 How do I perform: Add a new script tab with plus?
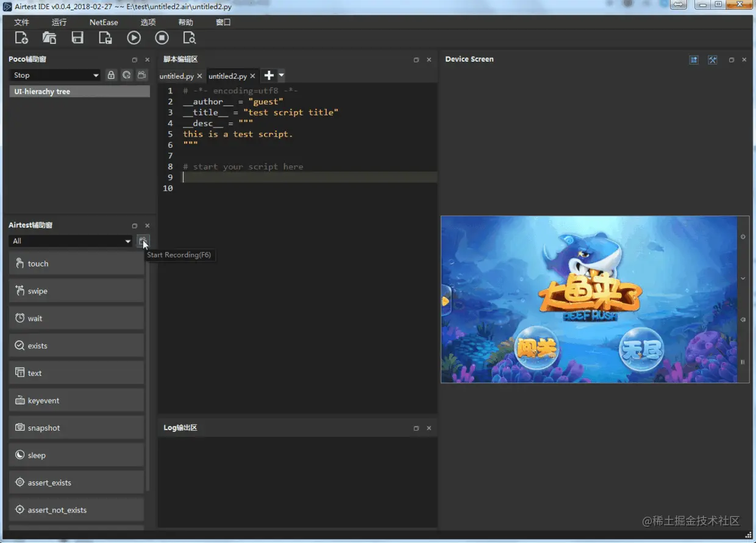click(269, 76)
